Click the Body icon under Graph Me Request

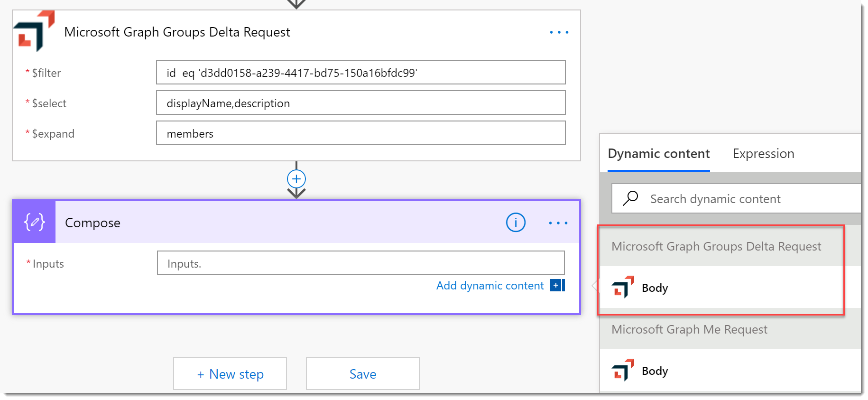(623, 370)
